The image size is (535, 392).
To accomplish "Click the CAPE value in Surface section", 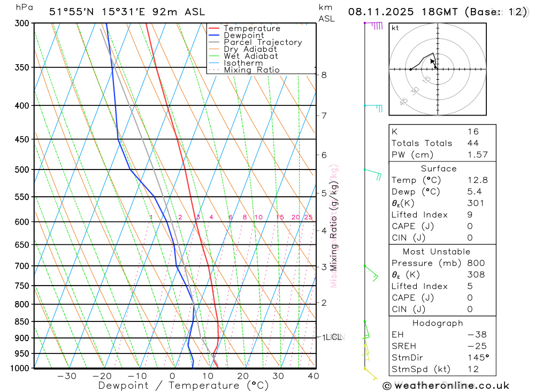I will coord(470,226).
